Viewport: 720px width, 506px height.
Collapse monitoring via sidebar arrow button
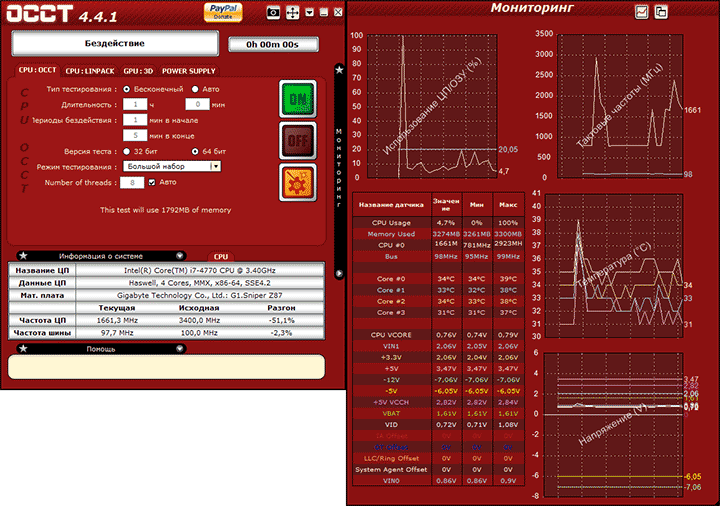pyautogui.click(x=339, y=274)
